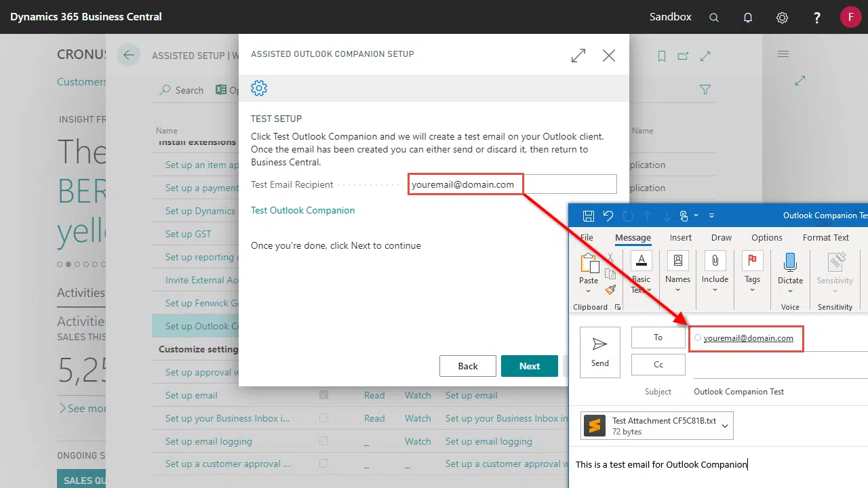Screen dimensions: 868x488
Task: Click the search magnifier in the top bar
Action: [714, 18]
